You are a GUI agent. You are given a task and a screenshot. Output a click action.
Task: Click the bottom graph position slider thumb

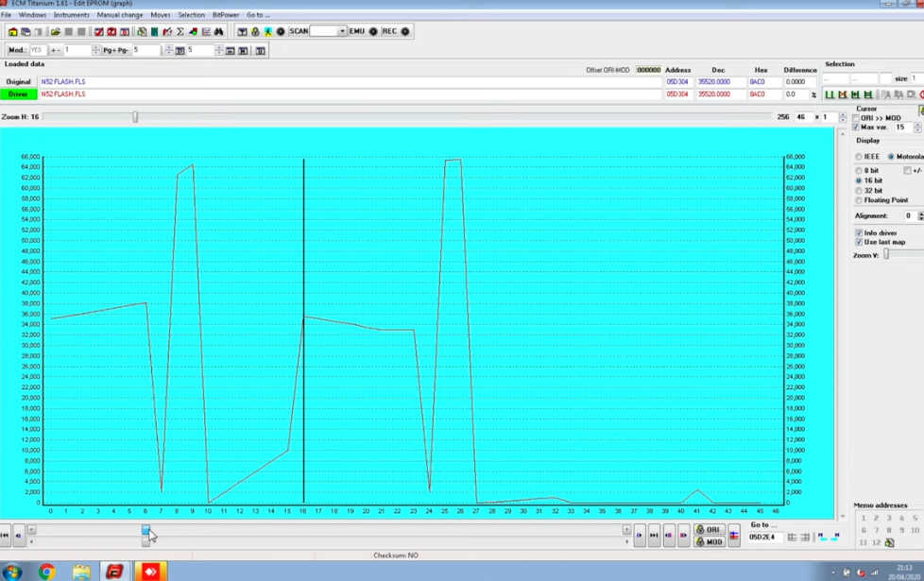tap(145, 530)
